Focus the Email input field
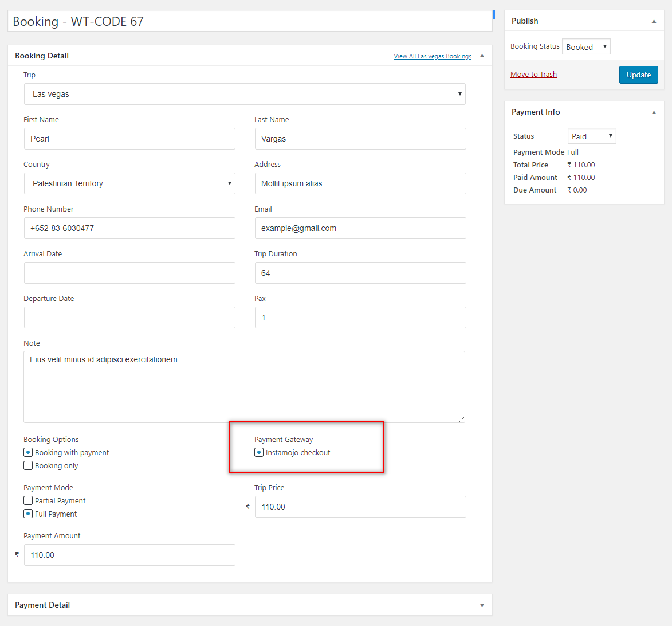 click(x=360, y=228)
